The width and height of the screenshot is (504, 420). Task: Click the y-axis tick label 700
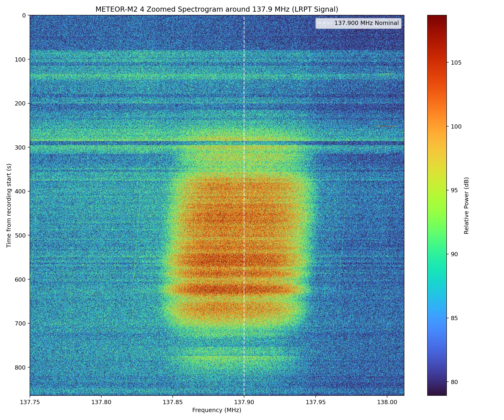tap(20, 324)
